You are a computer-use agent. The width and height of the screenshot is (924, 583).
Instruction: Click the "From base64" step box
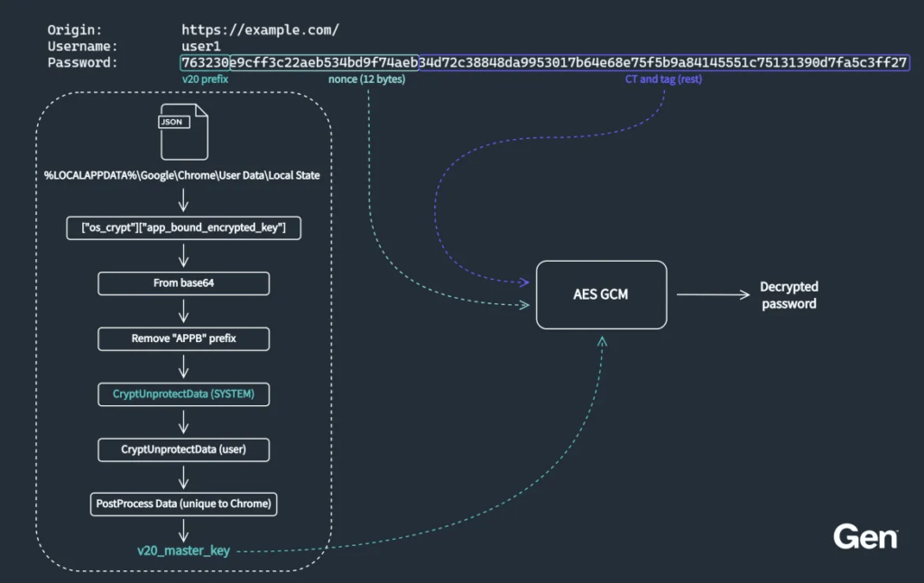click(183, 283)
